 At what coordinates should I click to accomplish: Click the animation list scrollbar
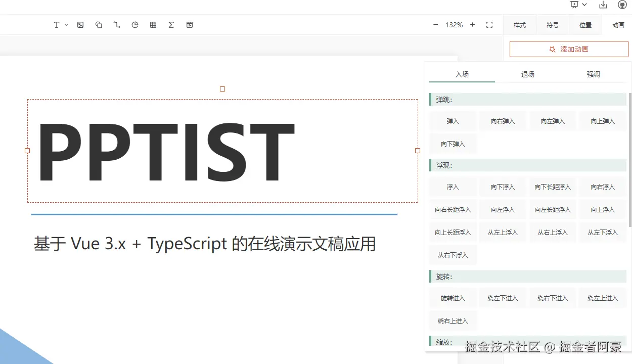click(629, 160)
